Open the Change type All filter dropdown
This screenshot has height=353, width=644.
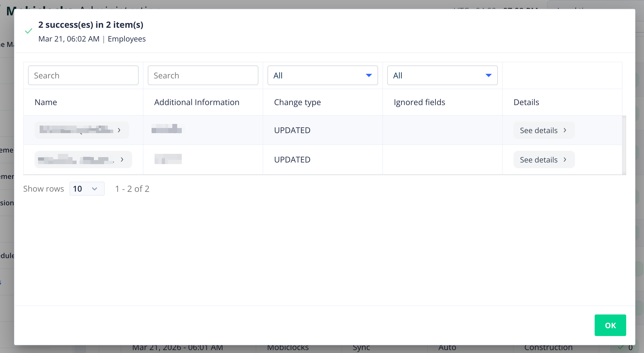323,75
